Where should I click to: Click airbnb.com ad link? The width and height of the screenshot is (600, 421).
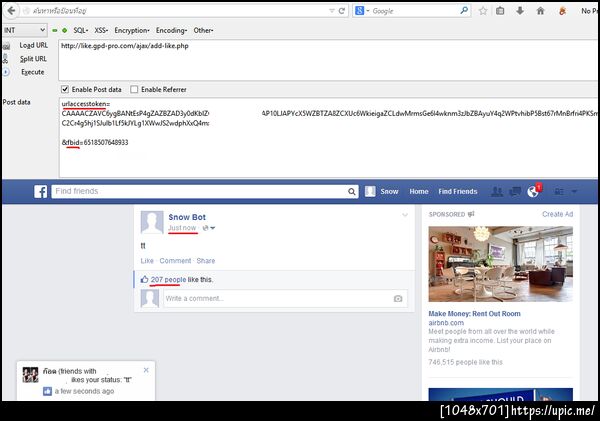point(446,323)
